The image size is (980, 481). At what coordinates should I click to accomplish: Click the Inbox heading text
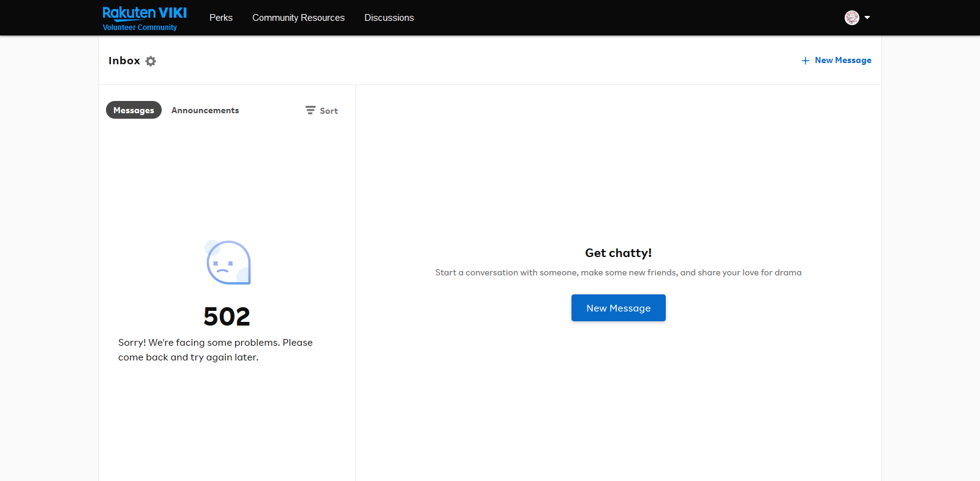[x=124, y=61]
